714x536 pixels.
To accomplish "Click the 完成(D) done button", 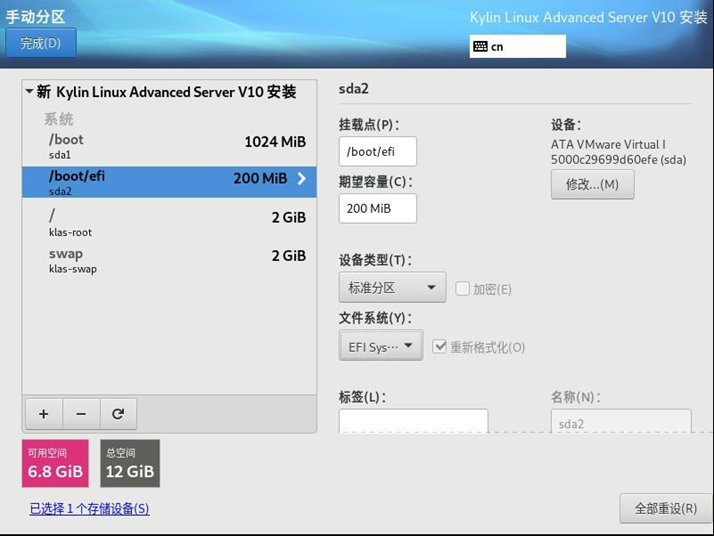I will pos(41,43).
